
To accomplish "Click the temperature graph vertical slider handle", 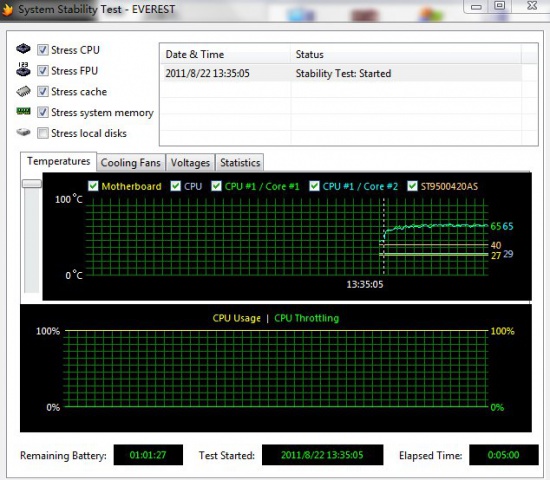I will pos(32,184).
